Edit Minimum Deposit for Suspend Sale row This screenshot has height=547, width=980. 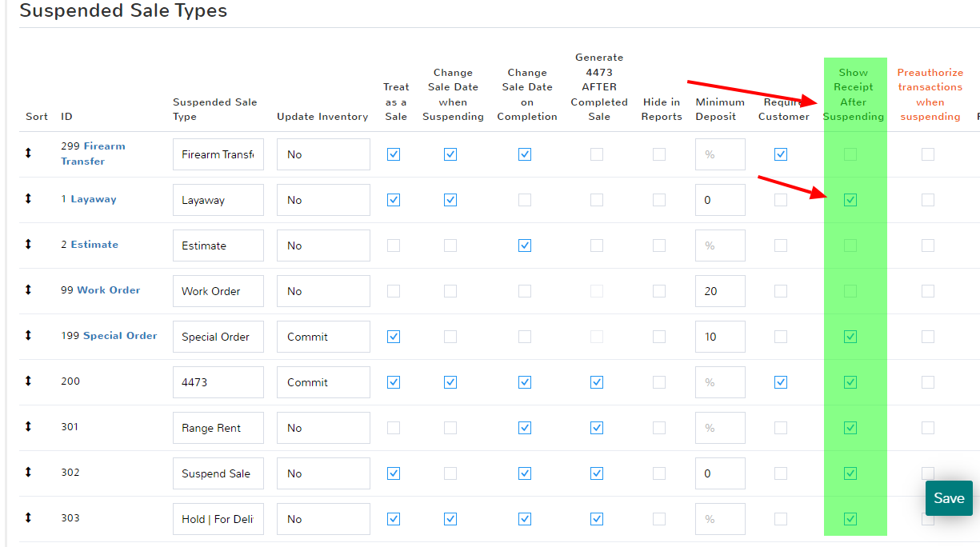(720, 473)
